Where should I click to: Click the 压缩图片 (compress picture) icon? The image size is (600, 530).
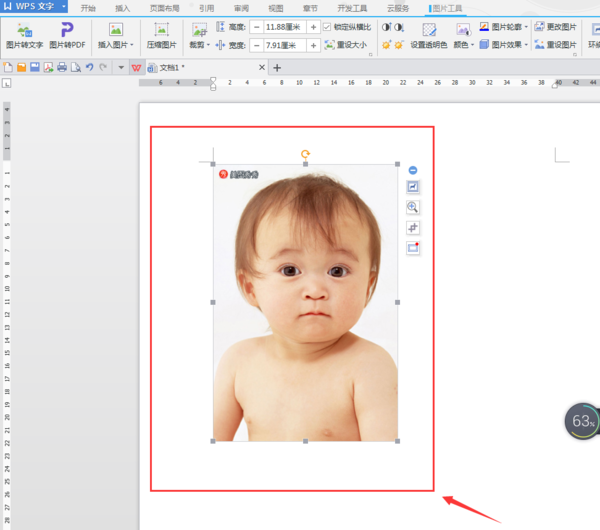click(x=161, y=30)
